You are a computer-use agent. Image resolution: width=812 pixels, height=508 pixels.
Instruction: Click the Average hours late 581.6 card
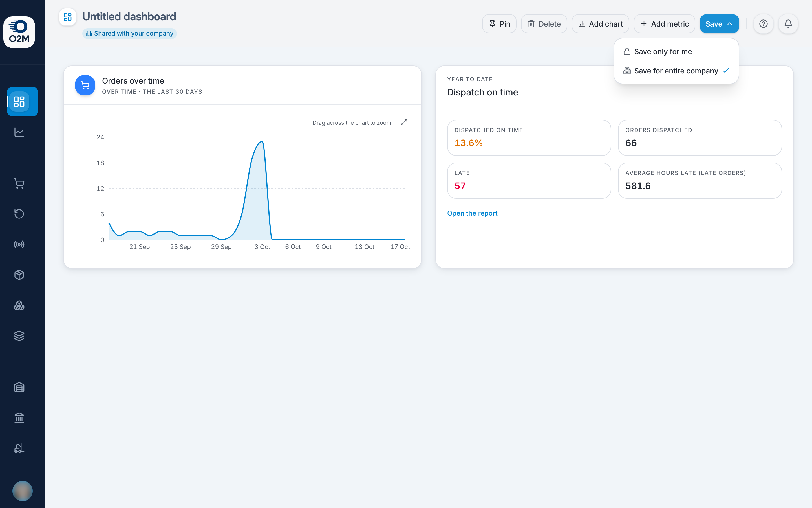(700, 181)
